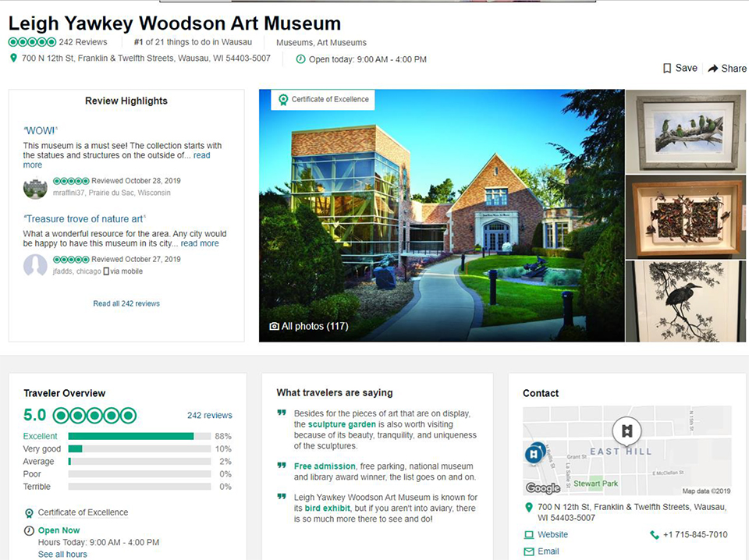Click the Email contact link
The image size is (749, 560).
pyautogui.click(x=548, y=551)
